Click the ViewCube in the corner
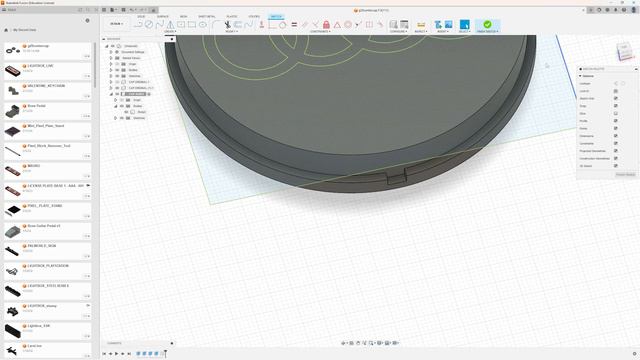 pyautogui.click(x=624, y=51)
